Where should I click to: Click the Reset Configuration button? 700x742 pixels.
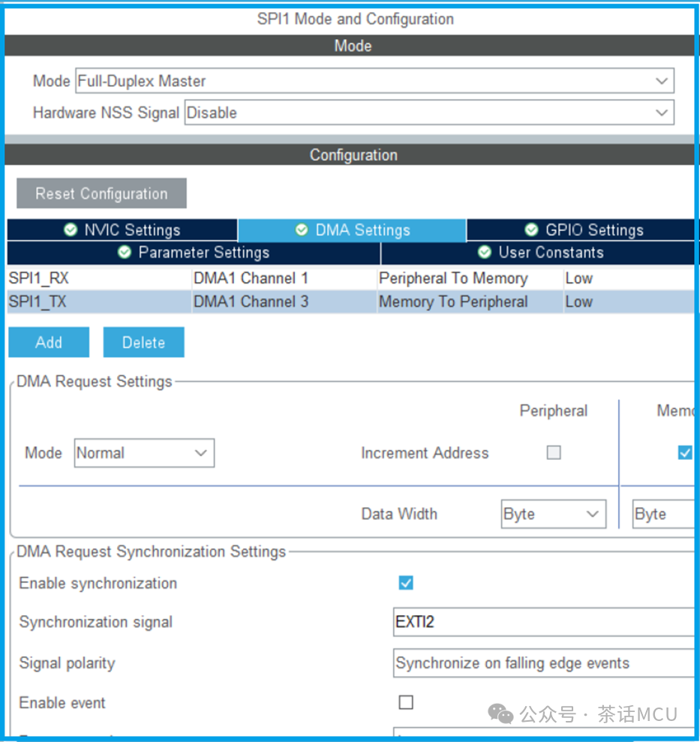101,194
